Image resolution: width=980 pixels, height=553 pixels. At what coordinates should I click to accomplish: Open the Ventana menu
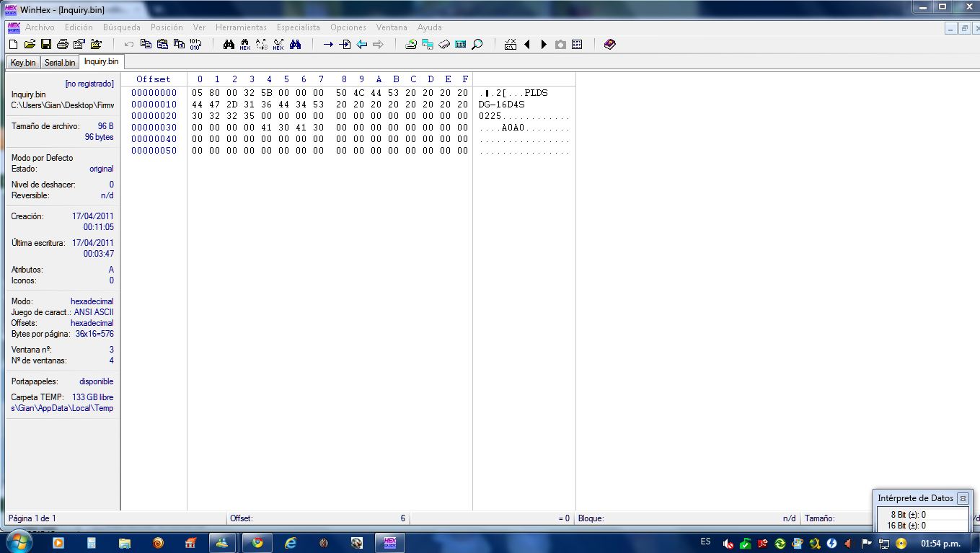tap(392, 27)
